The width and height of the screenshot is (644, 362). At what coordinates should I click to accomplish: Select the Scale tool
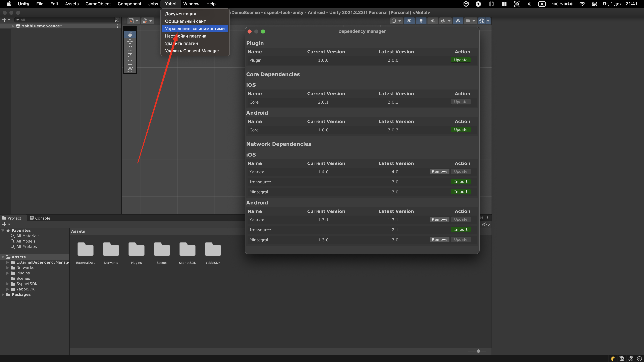(130, 55)
